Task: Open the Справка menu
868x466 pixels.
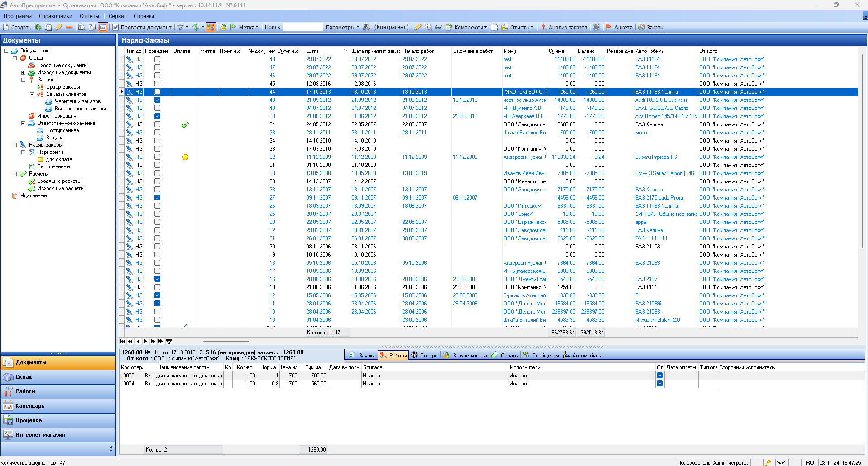Action: [144, 16]
